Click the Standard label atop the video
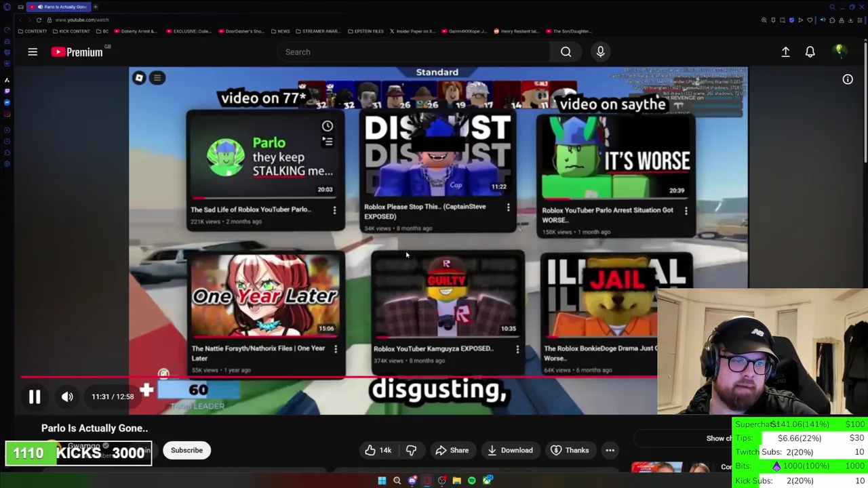This screenshot has height=488, width=868. tap(437, 72)
